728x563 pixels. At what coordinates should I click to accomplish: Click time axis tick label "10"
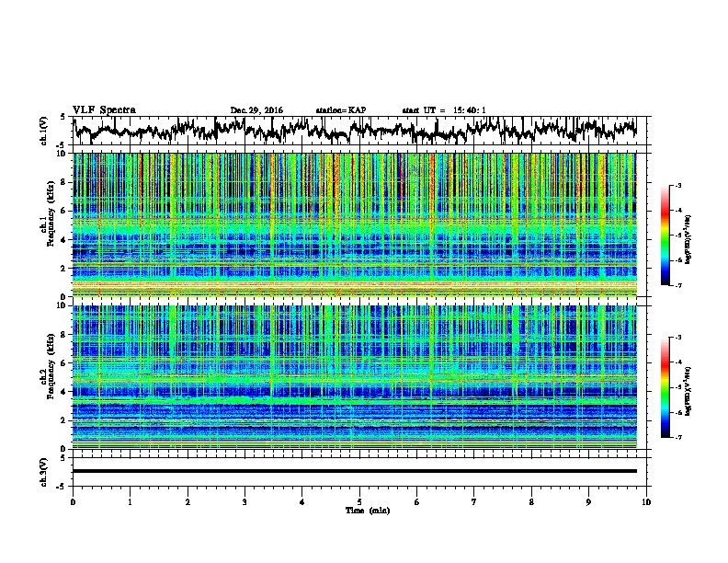tap(646, 502)
